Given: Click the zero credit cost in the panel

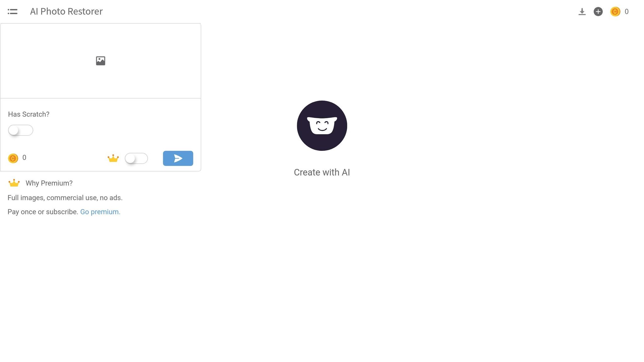Looking at the screenshot, I should pos(24,157).
